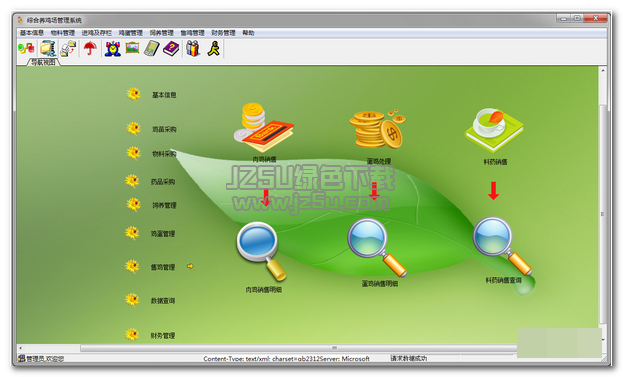Click the red umbrella toolbar icon
Screen dimensions: 623x377
pyautogui.click(x=90, y=48)
